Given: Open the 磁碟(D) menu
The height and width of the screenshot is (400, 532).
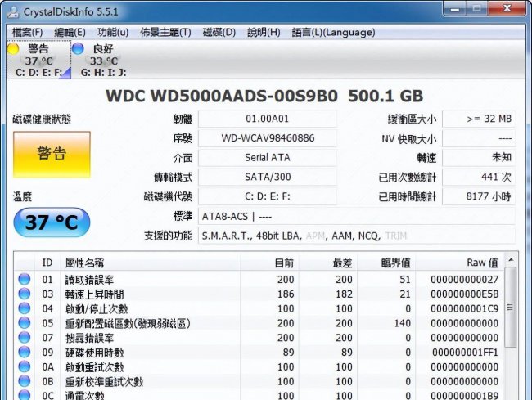Looking at the screenshot, I should tap(219, 33).
